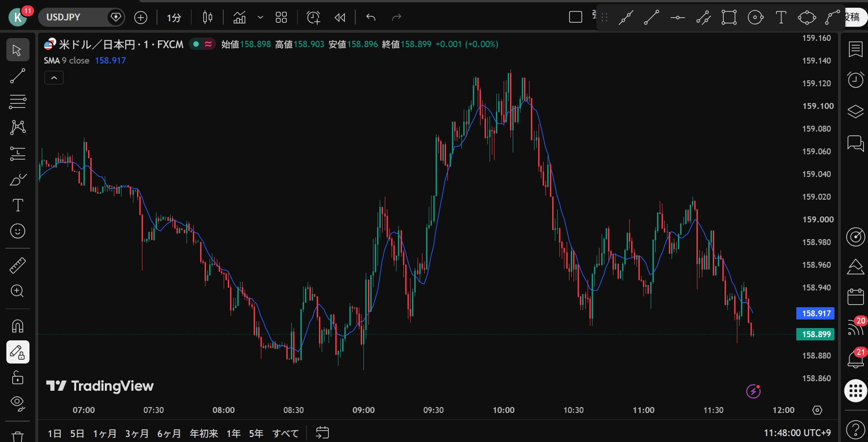Open the dotted grid apps button

[x=856, y=391]
